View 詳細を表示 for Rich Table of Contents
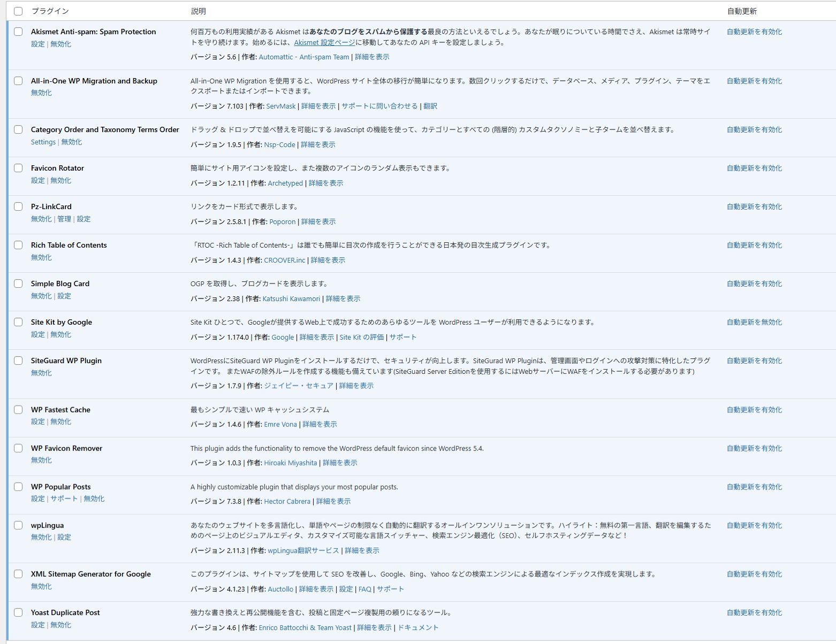The width and height of the screenshot is (836, 644). [328, 260]
